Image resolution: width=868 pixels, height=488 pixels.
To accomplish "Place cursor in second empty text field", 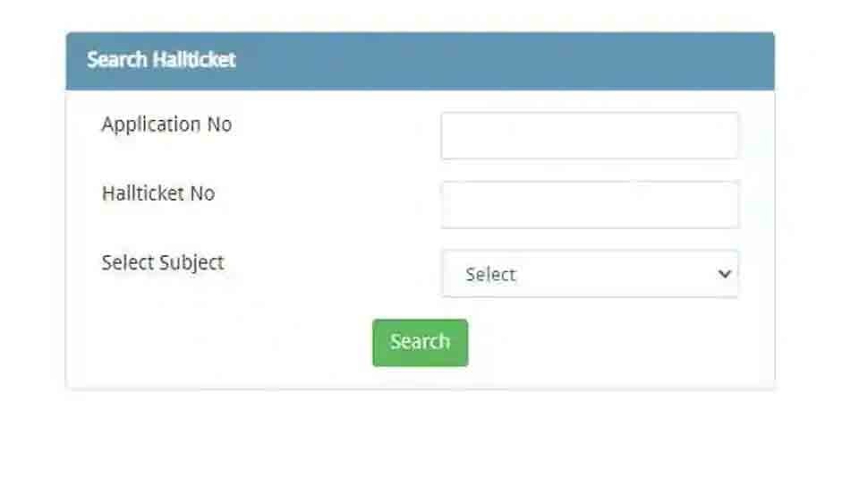I will [x=590, y=205].
